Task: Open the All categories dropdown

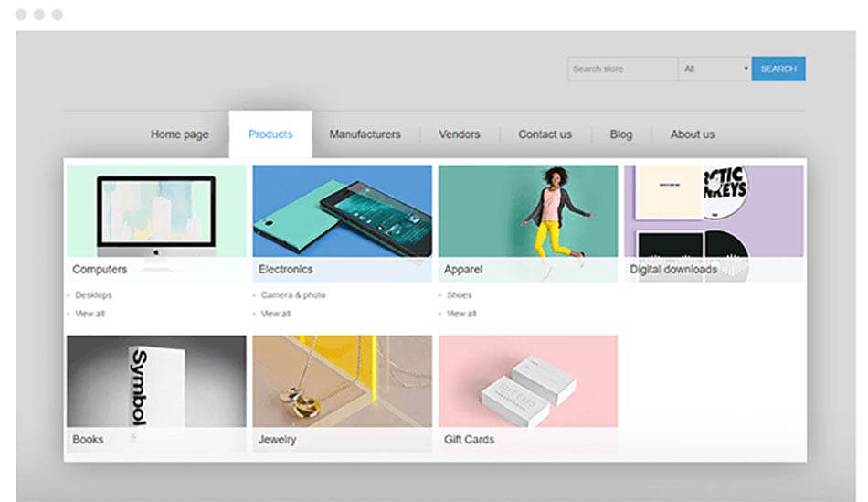Action: click(714, 69)
